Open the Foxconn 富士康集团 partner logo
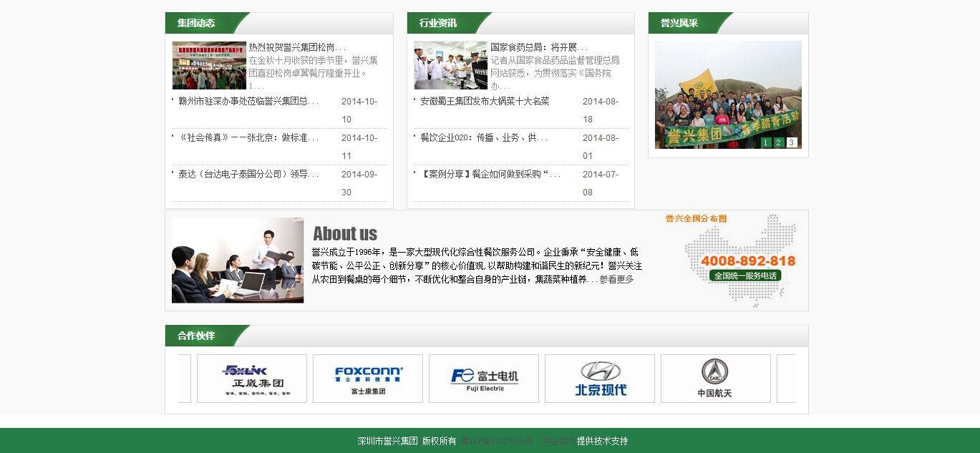This screenshot has width=980, height=453. [x=368, y=379]
